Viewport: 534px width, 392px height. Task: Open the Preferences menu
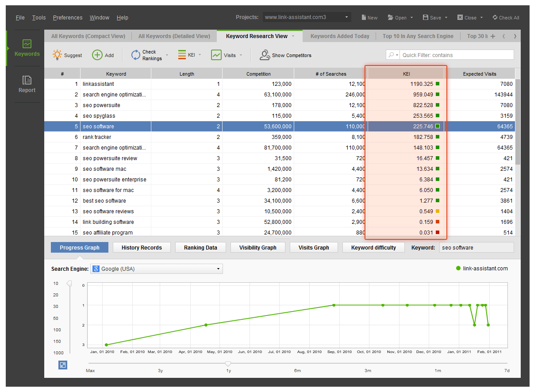pos(68,18)
